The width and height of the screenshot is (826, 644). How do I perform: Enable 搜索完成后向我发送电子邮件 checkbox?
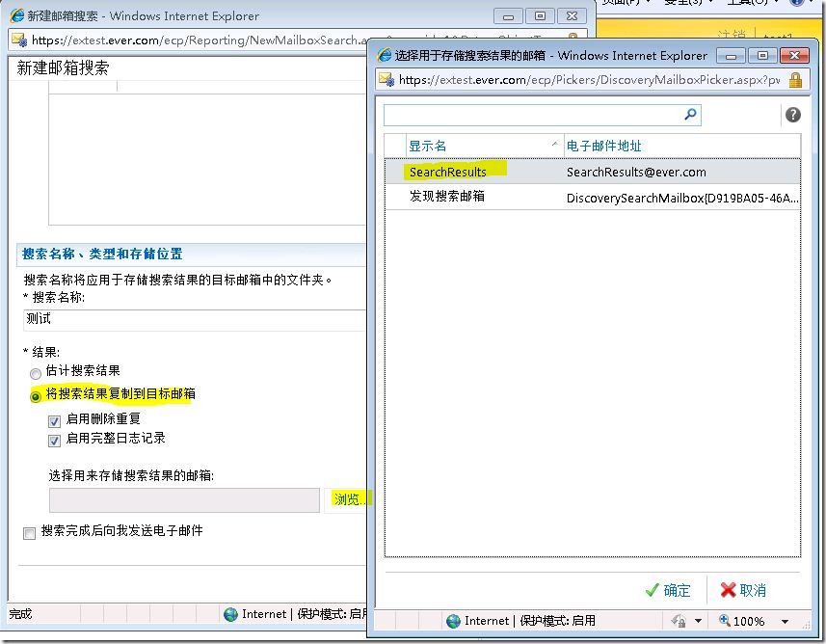(30, 532)
